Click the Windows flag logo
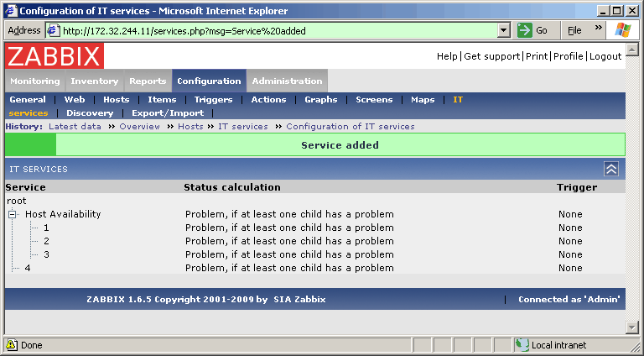Viewport: 644px width, 356px height. 623,30
